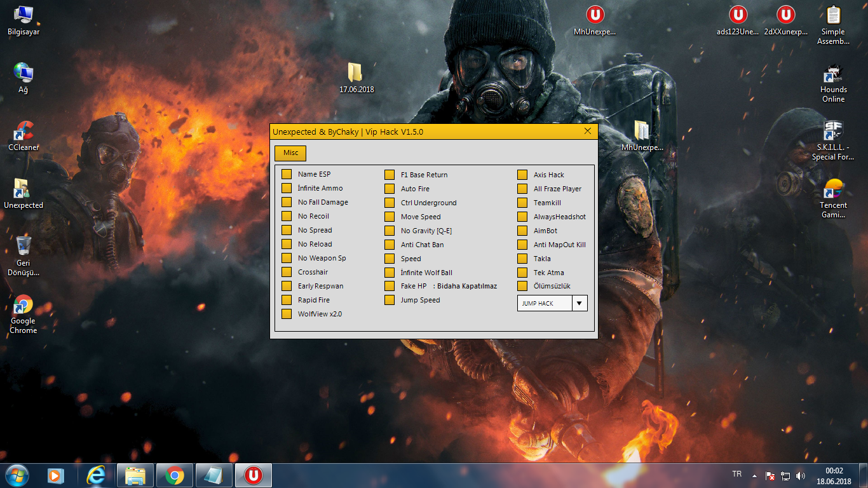Toggle the Crosshair checkbox
The image size is (868, 488).
pyautogui.click(x=287, y=272)
